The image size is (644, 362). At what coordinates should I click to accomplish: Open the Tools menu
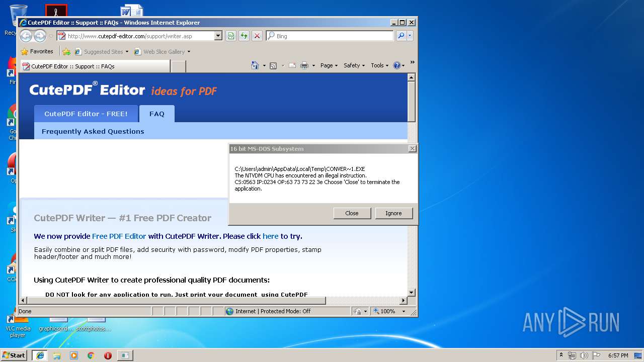coord(380,65)
